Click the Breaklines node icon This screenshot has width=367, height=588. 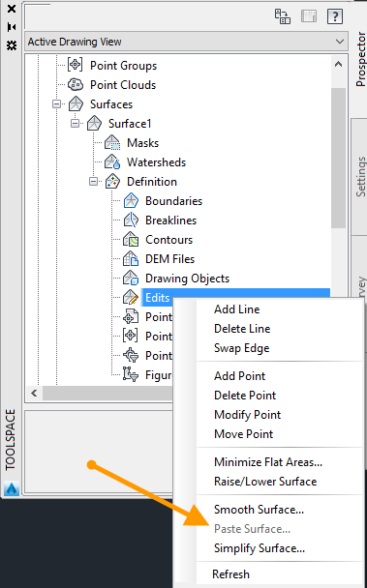(131, 220)
